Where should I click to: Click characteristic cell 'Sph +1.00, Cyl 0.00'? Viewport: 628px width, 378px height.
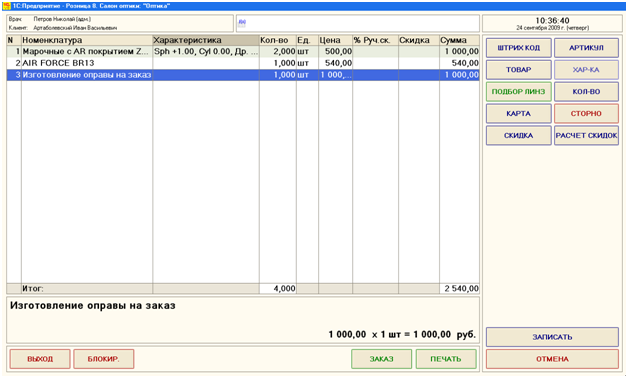point(206,52)
